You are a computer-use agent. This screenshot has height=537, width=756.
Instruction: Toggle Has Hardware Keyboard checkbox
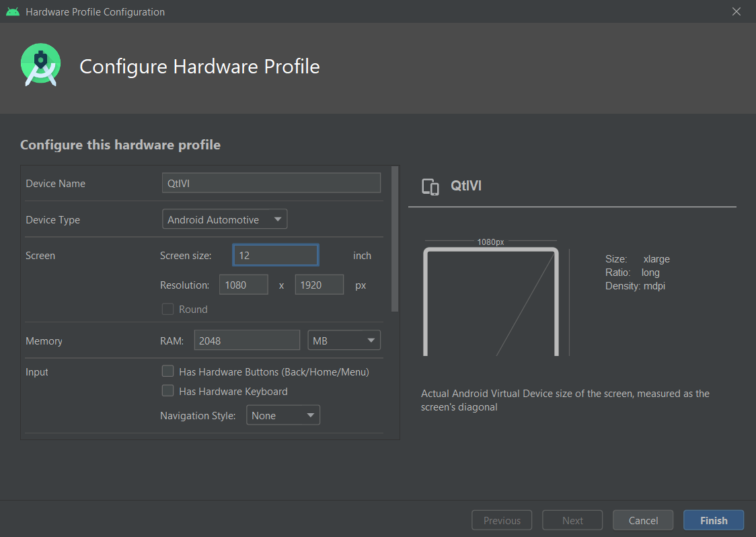coord(168,391)
